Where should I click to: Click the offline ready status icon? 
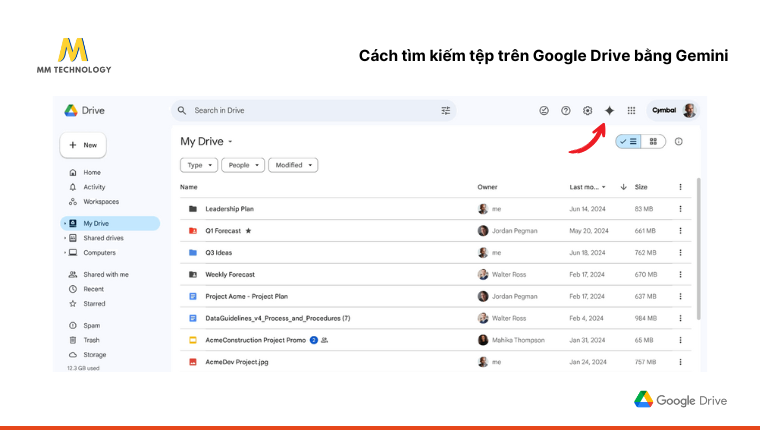pyautogui.click(x=544, y=111)
